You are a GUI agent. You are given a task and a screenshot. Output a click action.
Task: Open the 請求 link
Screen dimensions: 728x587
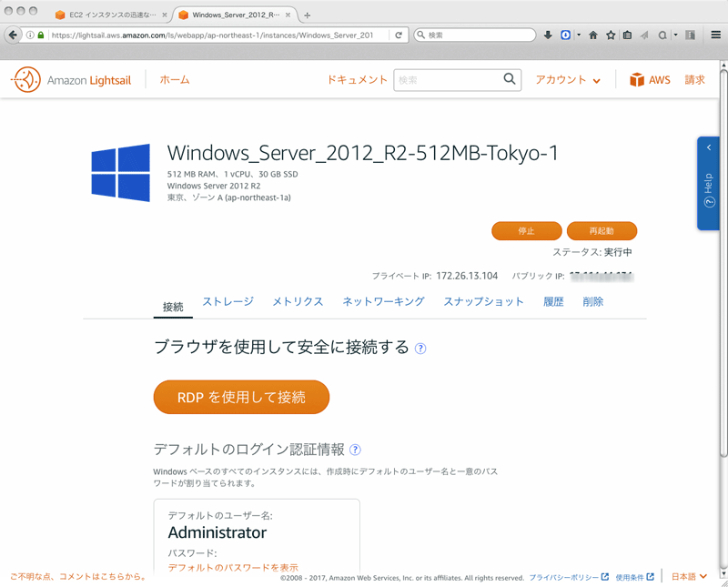coord(694,80)
